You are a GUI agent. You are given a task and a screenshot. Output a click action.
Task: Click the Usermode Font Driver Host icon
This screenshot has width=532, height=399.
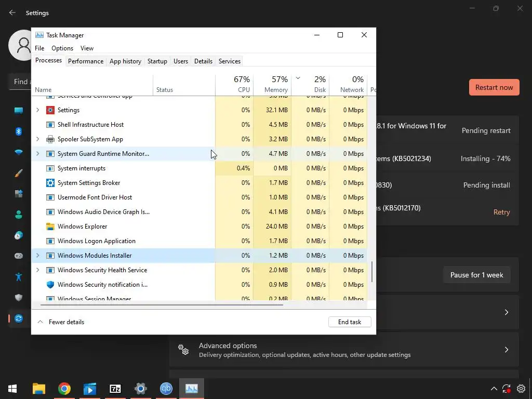50,197
